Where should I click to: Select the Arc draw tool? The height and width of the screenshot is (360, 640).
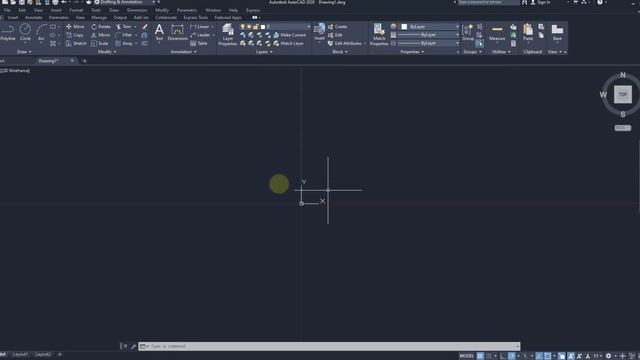click(x=41, y=32)
